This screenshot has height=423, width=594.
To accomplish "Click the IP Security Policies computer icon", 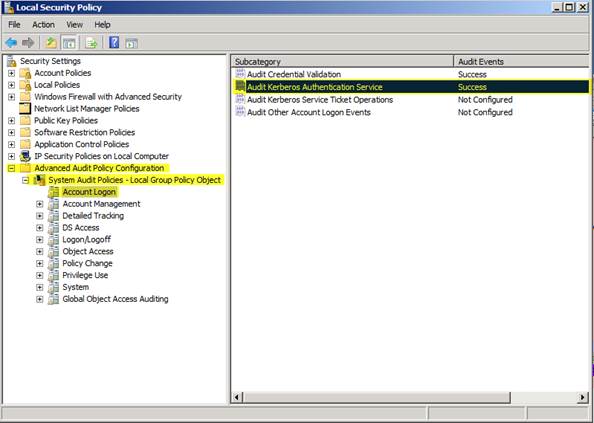I will [x=25, y=156].
